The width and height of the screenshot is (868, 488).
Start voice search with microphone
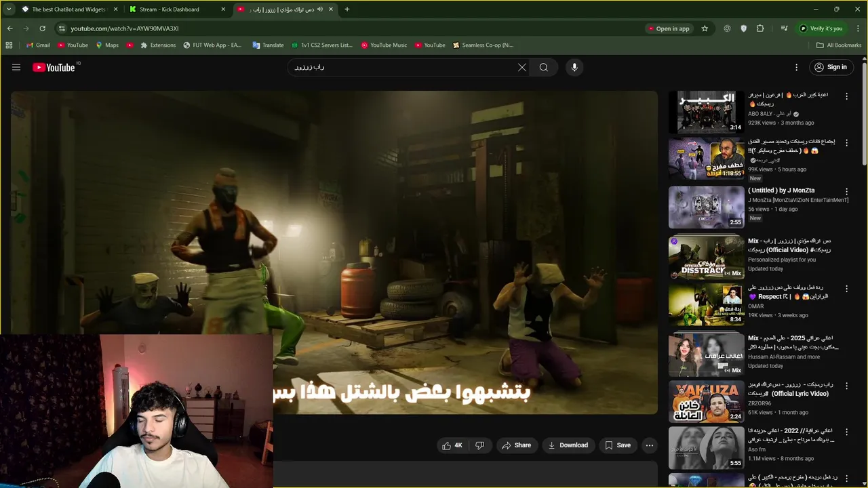(574, 67)
